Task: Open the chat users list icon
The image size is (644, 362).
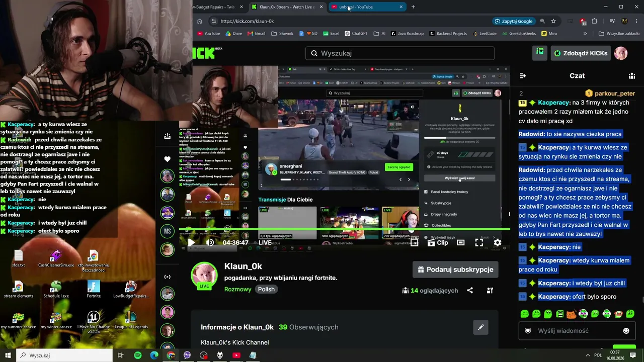Action: tap(631, 76)
